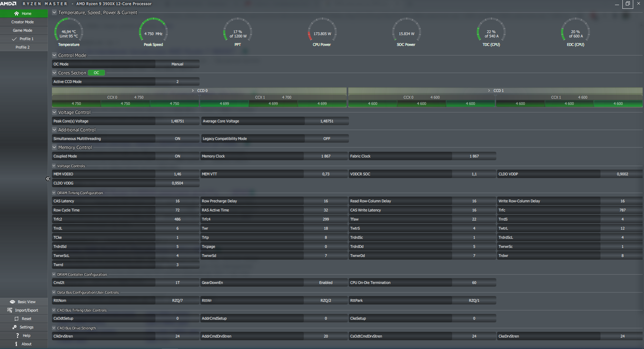Click the Import/Export icon

10,310
